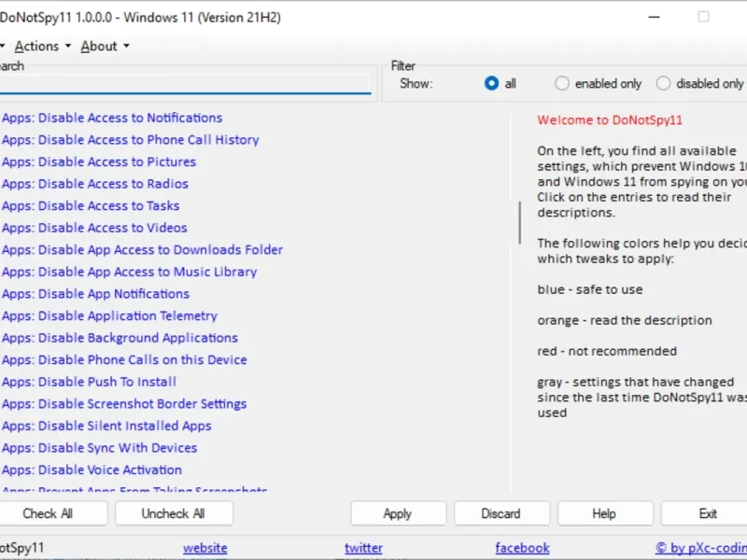Viewport: 747px width, 560px height.
Task: Open the About menu
Action: click(x=105, y=46)
